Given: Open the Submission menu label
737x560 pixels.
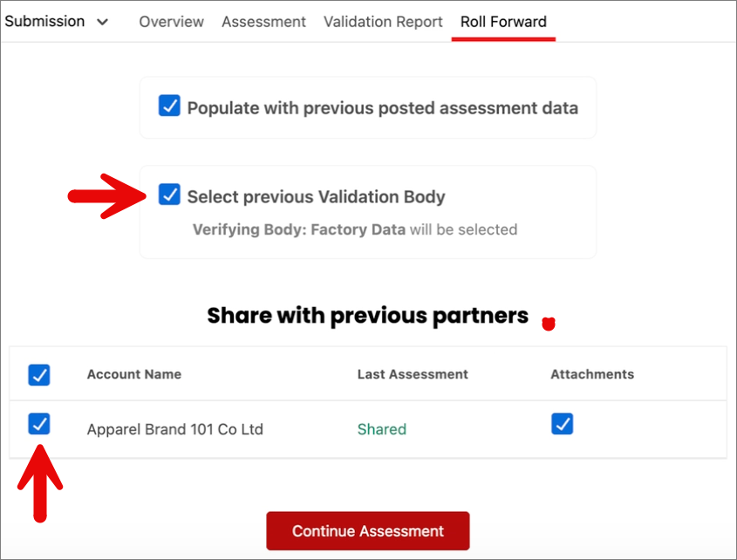Looking at the screenshot, I should (x=44, y=22).
